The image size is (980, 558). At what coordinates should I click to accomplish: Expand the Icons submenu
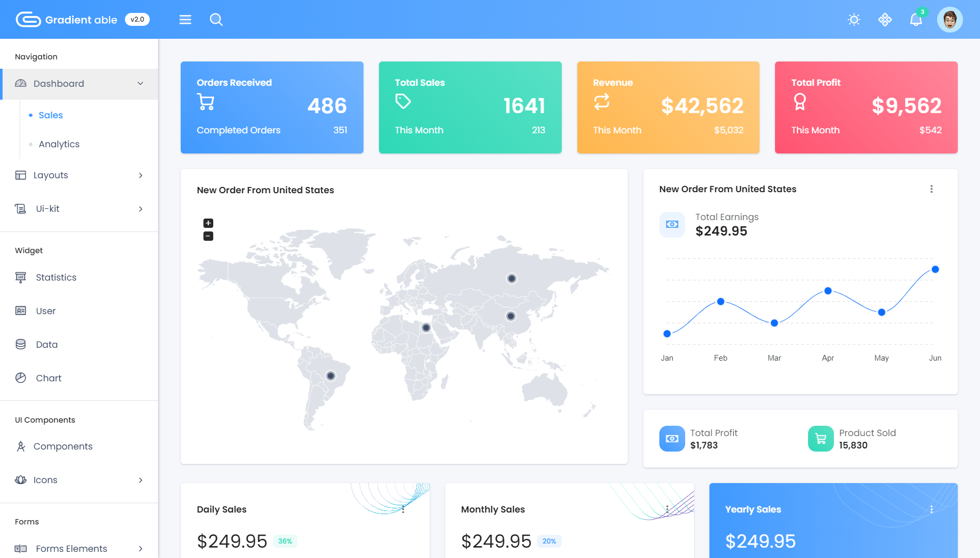[80, 480]
